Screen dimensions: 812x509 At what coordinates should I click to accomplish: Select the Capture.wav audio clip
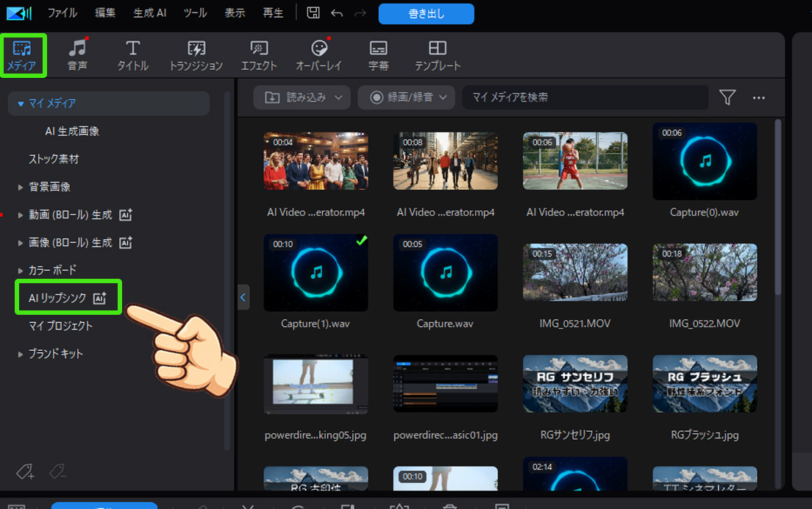click(446, 272)
